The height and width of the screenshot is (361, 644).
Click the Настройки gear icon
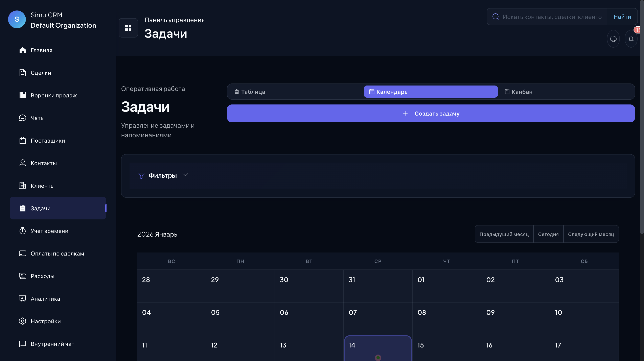[23, 321]
